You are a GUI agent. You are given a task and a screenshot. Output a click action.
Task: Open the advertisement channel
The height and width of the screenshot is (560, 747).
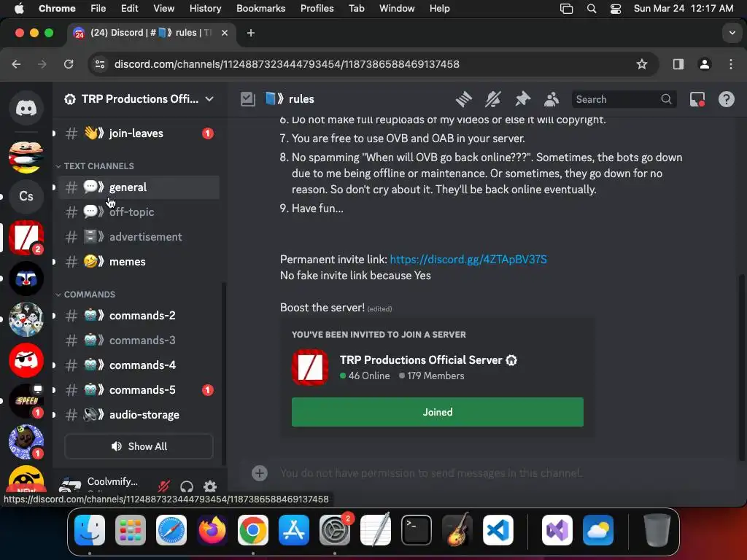click(x=139, y=237)
